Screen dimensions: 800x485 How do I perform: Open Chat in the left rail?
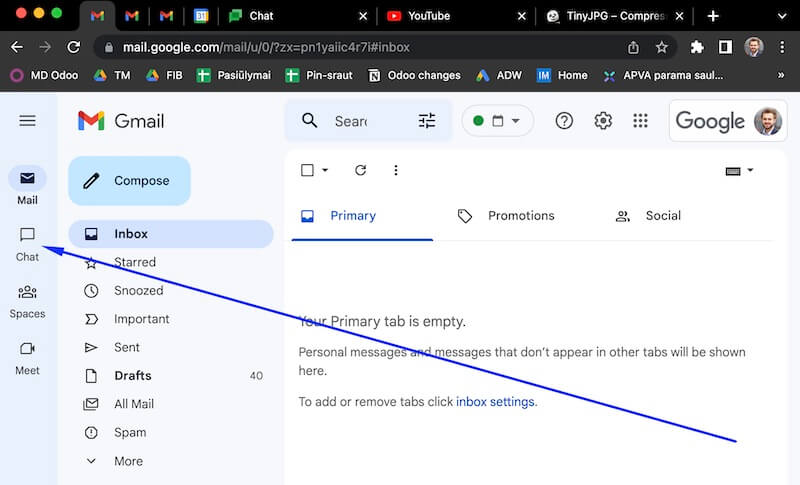click(28, 244)
